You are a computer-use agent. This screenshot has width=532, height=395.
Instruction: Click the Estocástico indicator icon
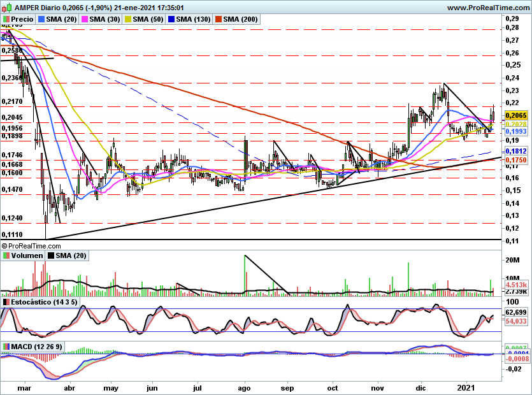click(x=6, y=302)
